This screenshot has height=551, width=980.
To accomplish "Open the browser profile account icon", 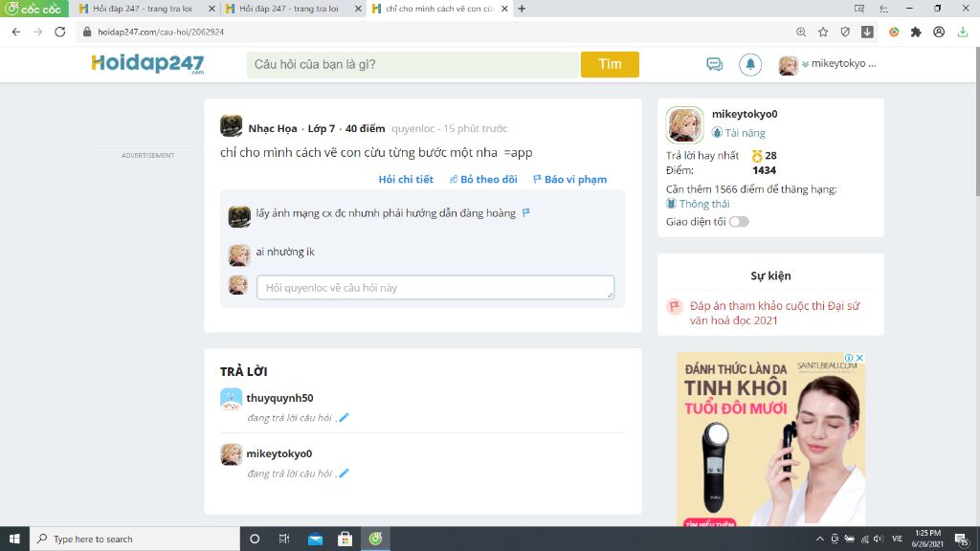I will pos(939,32).
